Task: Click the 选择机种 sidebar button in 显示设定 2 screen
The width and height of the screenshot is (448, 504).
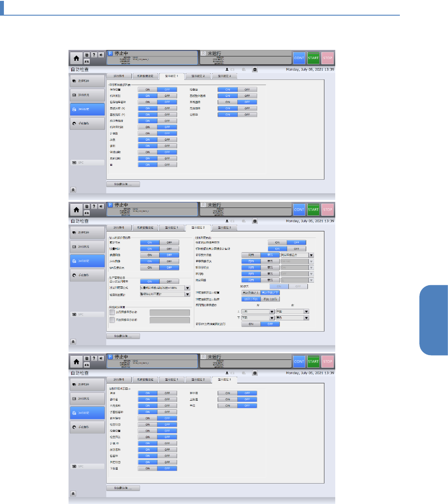Action: [x=87, y=233]
